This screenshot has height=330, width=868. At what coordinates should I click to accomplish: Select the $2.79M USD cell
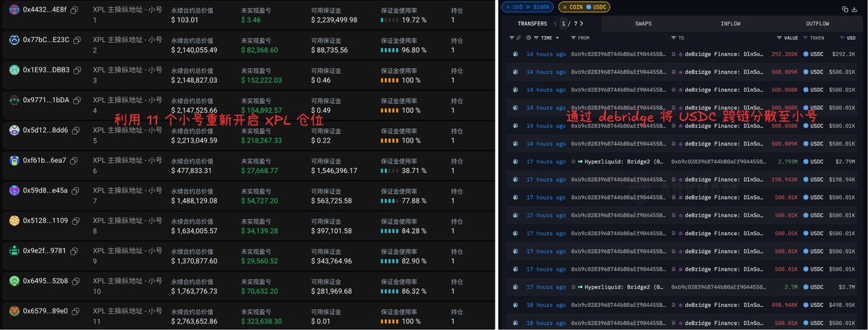click(x=844, y=161)
